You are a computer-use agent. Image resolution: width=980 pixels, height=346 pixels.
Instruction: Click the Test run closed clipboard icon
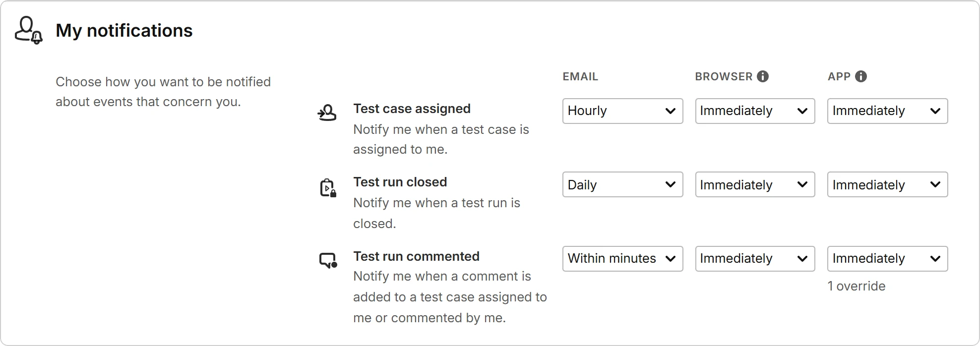tap(328, 188)
